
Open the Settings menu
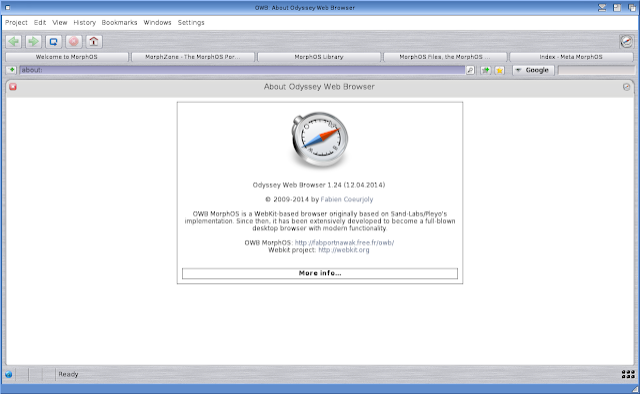point(191,22)
